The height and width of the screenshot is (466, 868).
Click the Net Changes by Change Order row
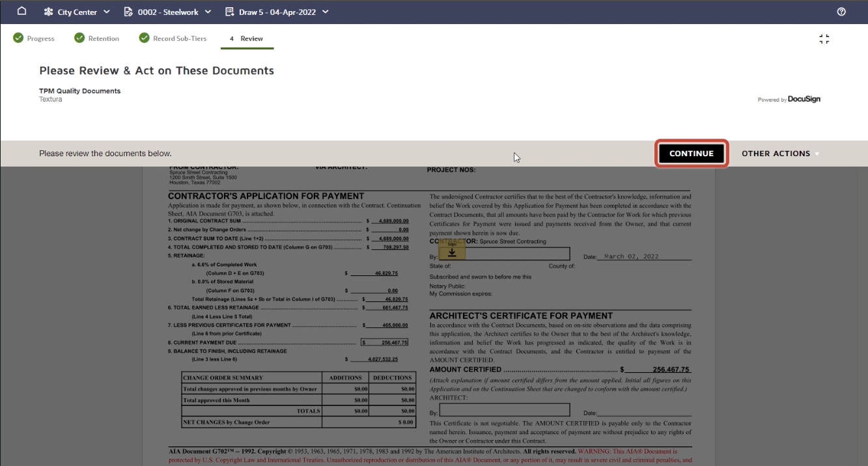tap(298, 422)
